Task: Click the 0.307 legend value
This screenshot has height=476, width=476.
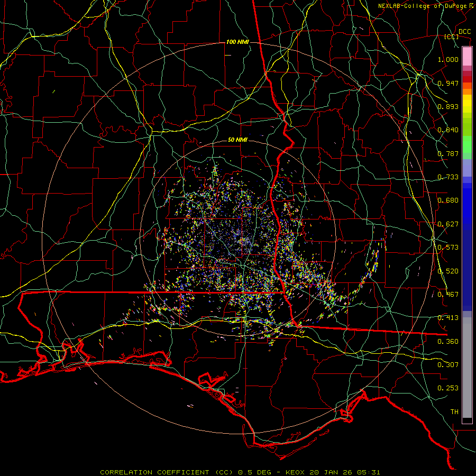Action: click(448, 365)
